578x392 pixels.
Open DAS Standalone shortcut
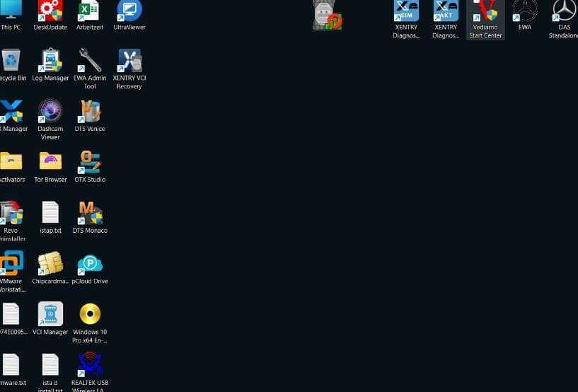click(x=564, y=19)
